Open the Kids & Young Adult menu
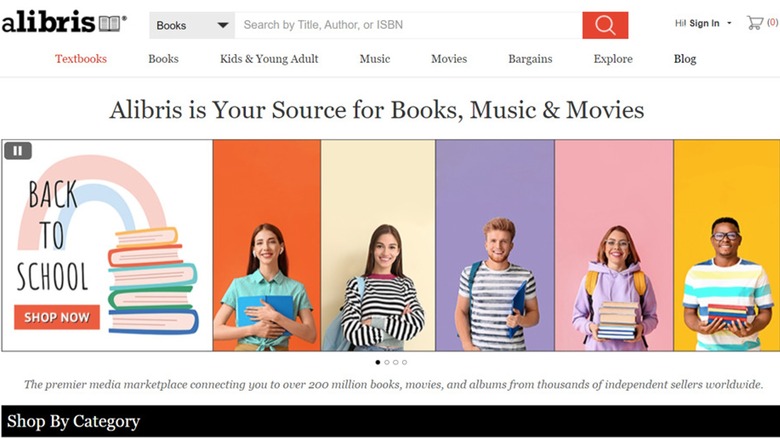This screenshot has height=438, width=780. coord(269,59)
